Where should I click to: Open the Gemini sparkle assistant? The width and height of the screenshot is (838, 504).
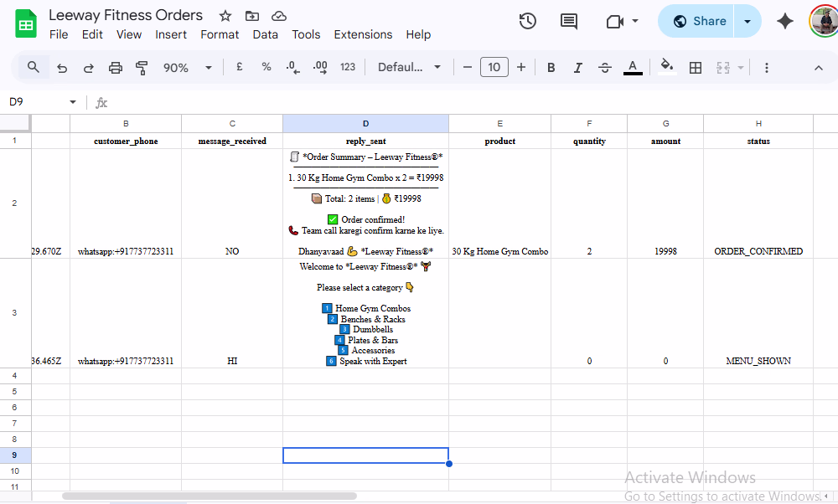784,22
